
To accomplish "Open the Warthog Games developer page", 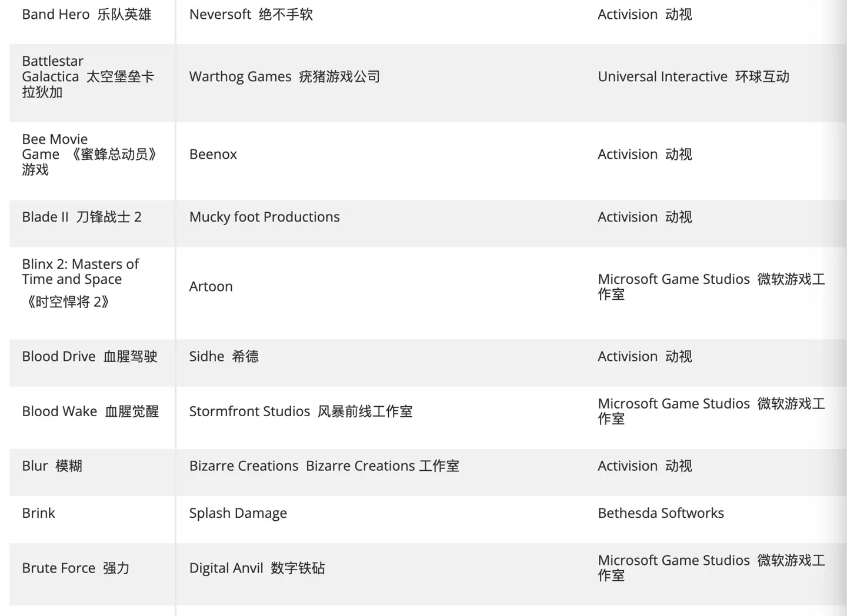I will (x=285, y=76).
